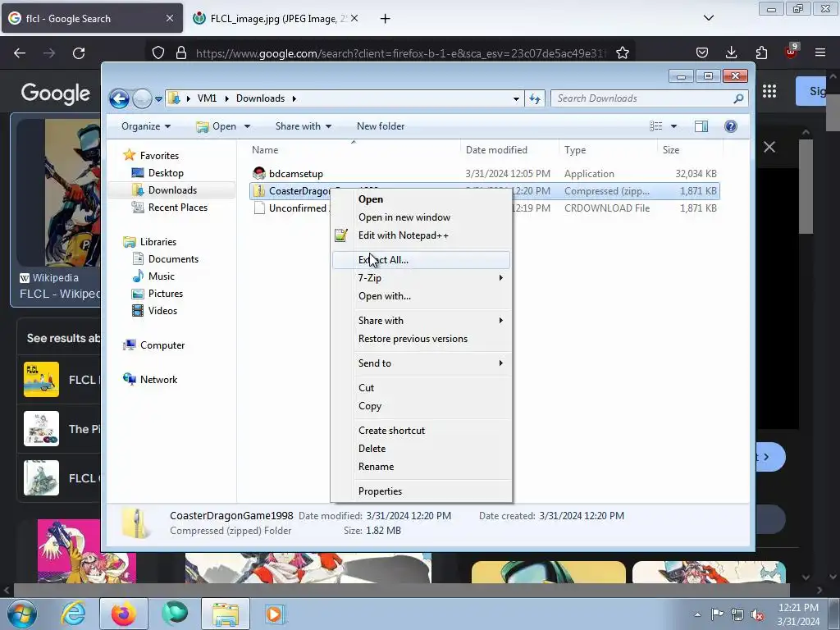Click the Explorer Forward arrow button
840x630 pixels.
tap(142, 98)
